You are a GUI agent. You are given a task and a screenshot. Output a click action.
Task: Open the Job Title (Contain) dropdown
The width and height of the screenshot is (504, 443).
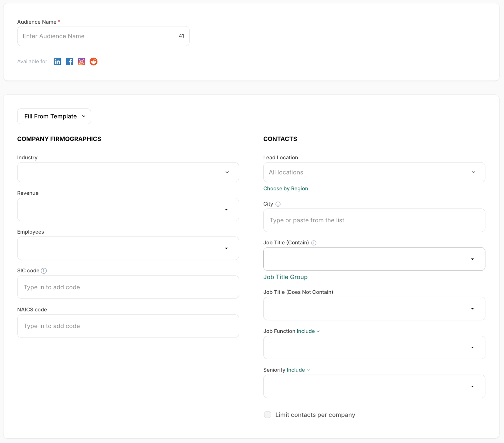[374, 259]
